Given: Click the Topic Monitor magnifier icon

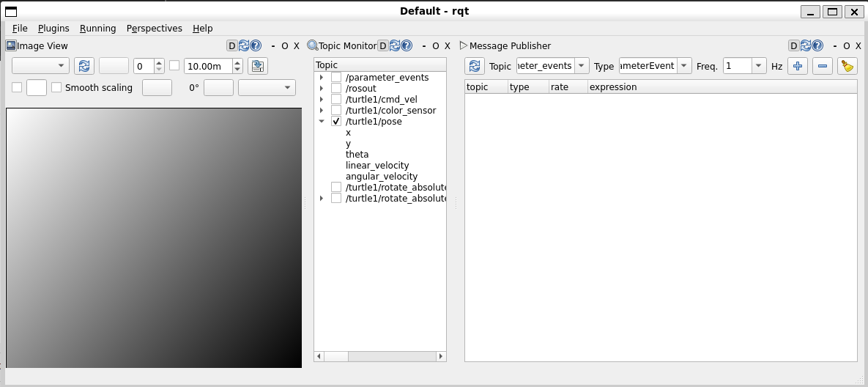Looking at the screenshot, I should (313, 45).
